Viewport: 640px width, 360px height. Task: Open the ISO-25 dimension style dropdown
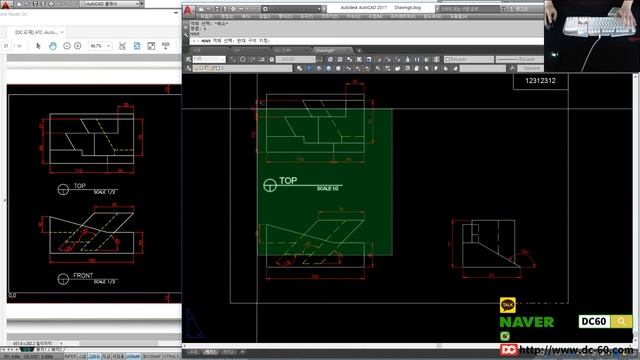[296, 59]
